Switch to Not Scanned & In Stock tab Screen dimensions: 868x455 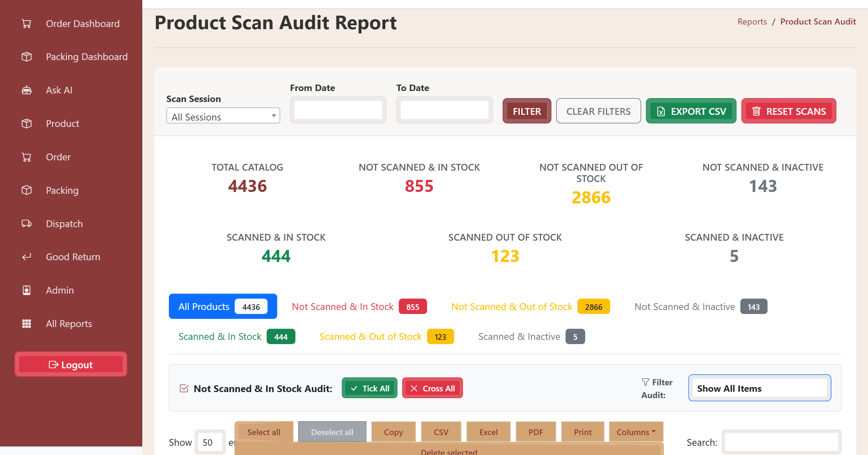click(359, 306)
